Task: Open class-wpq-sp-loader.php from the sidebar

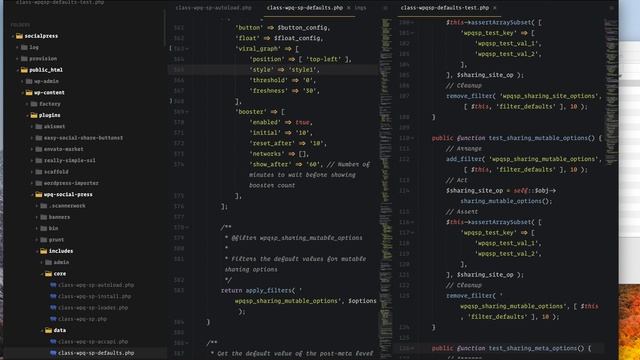Action: [93, 308]
